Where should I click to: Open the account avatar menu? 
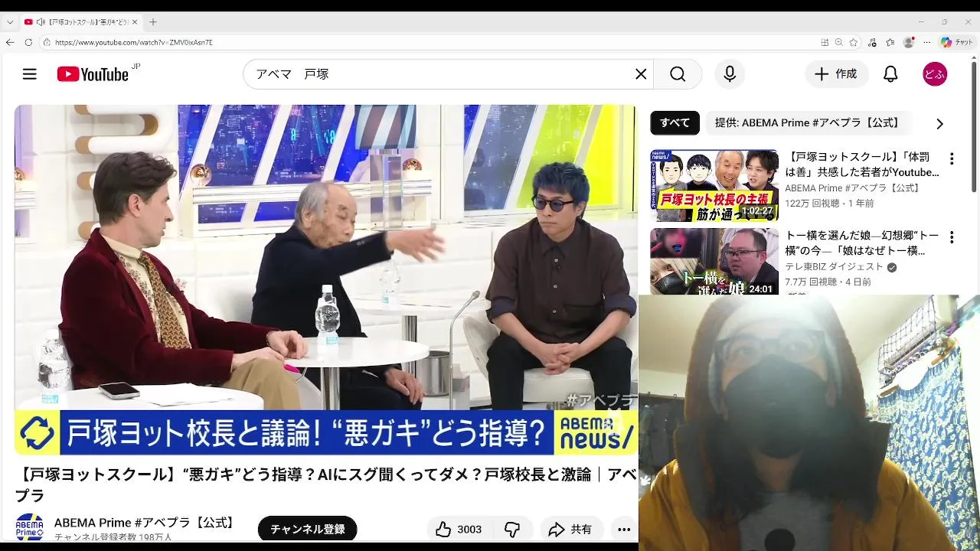[935, 74]
